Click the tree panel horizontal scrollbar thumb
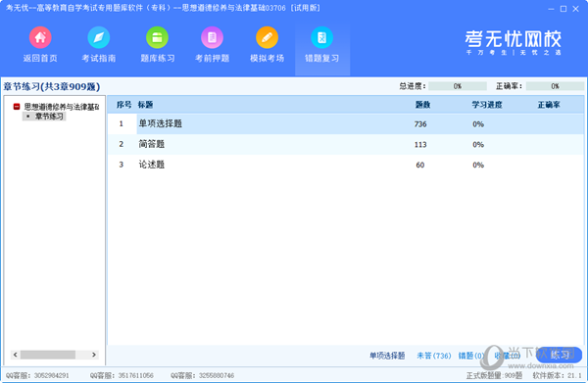This screenshot has height=383, width=588. 48,355
